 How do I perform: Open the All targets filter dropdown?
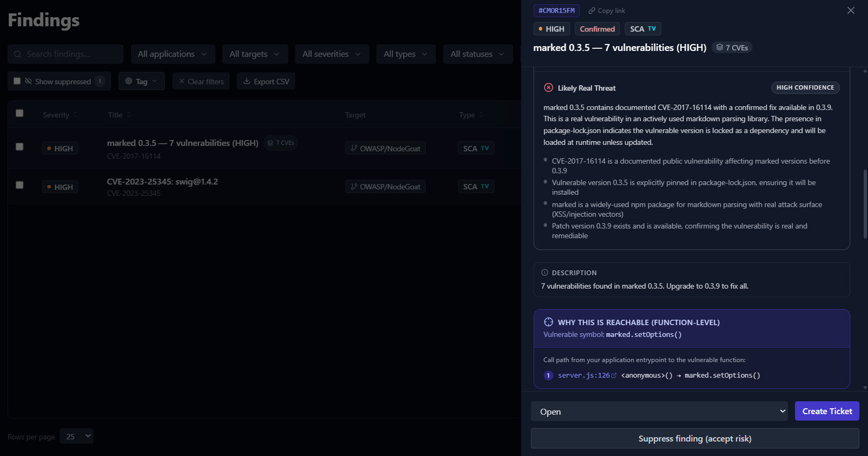(x=255, y=54)
